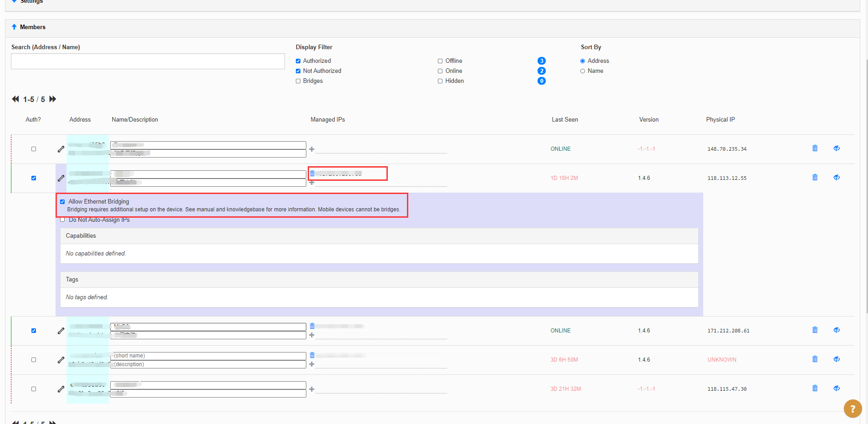Go to next page of members
868x424 pixels.
tap(53, 99)
